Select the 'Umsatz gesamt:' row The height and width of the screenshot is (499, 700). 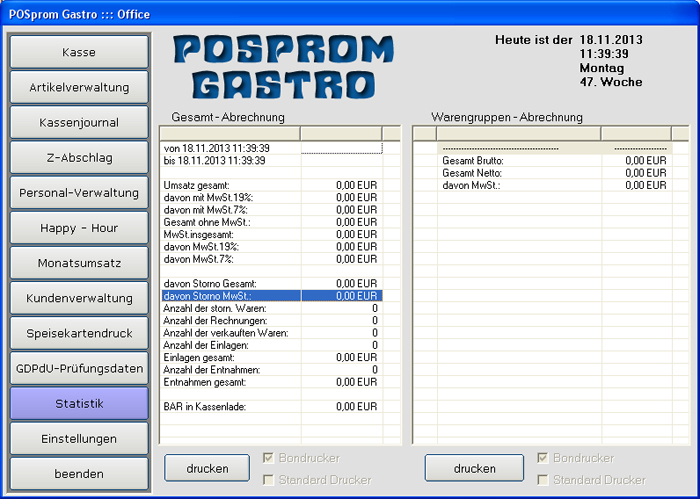271,185
